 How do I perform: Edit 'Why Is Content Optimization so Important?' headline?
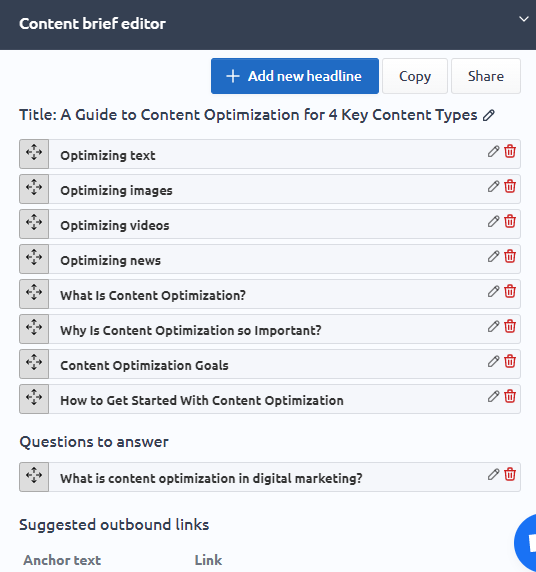pos(493,326)
